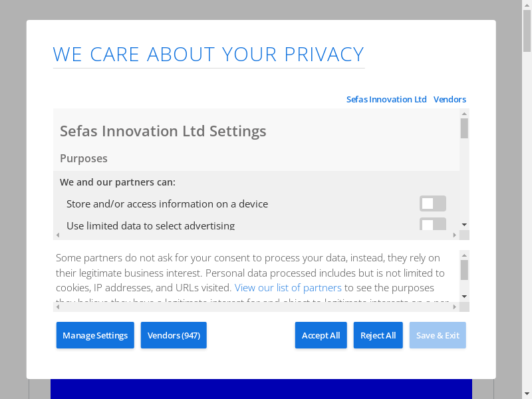The width and height of the screenshot is (532, 399).
Task: Click the Accept All button
Action: tap(321, 335)
